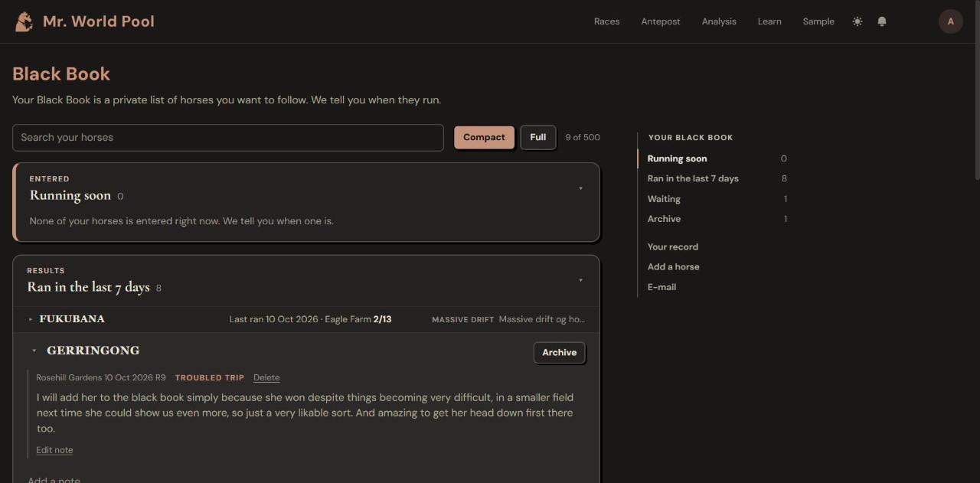Toggle the light/dark theme sun icon

coord(857,21)
